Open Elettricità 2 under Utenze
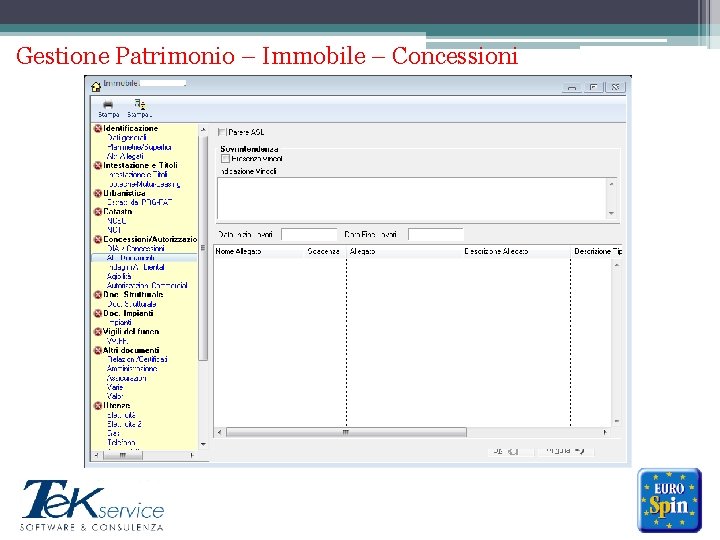Screen dimensions: 720x540 coord(124,424)
